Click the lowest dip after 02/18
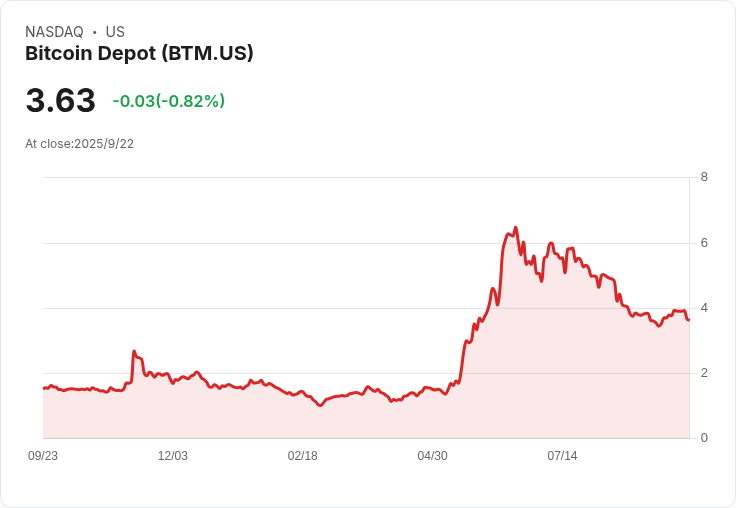The height and width of the screenshot is (508, 736). 320,405
